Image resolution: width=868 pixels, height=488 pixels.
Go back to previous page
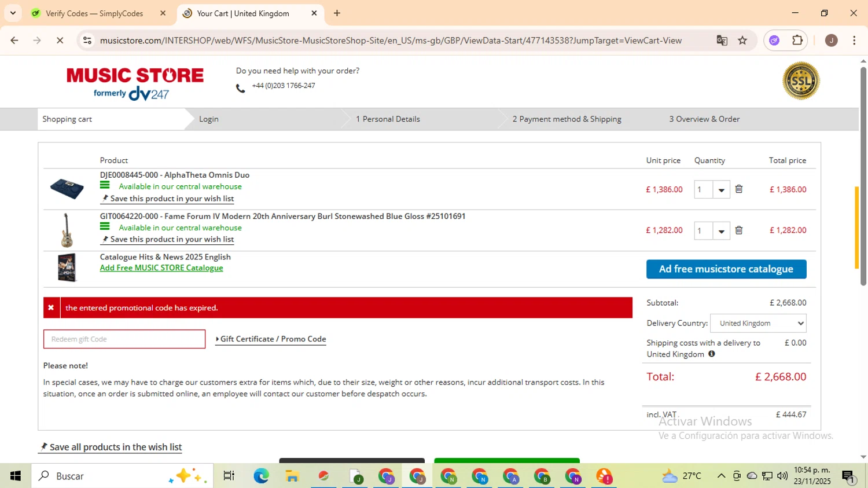click(x=14, y=41)
